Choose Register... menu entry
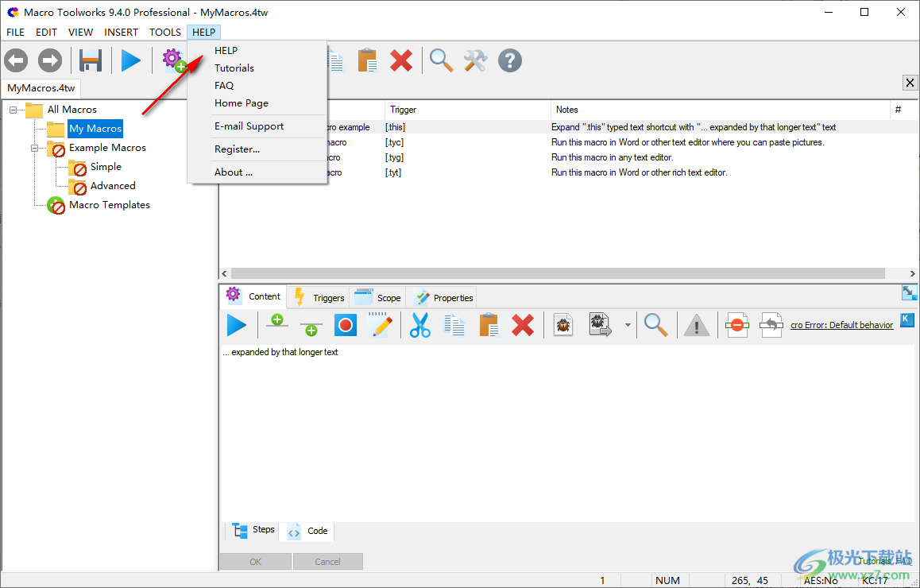This screenshot has width=920, height=588. click(x=257, y=149)
